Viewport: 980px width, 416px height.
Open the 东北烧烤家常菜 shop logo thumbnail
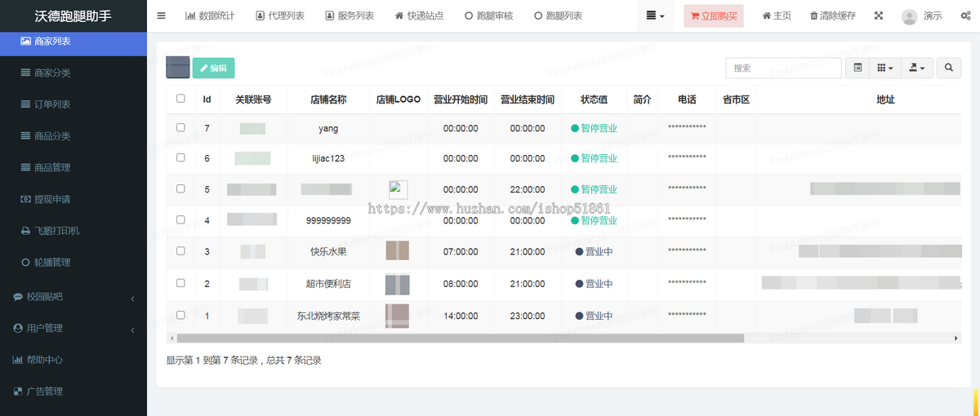click(x=398, y=316)
